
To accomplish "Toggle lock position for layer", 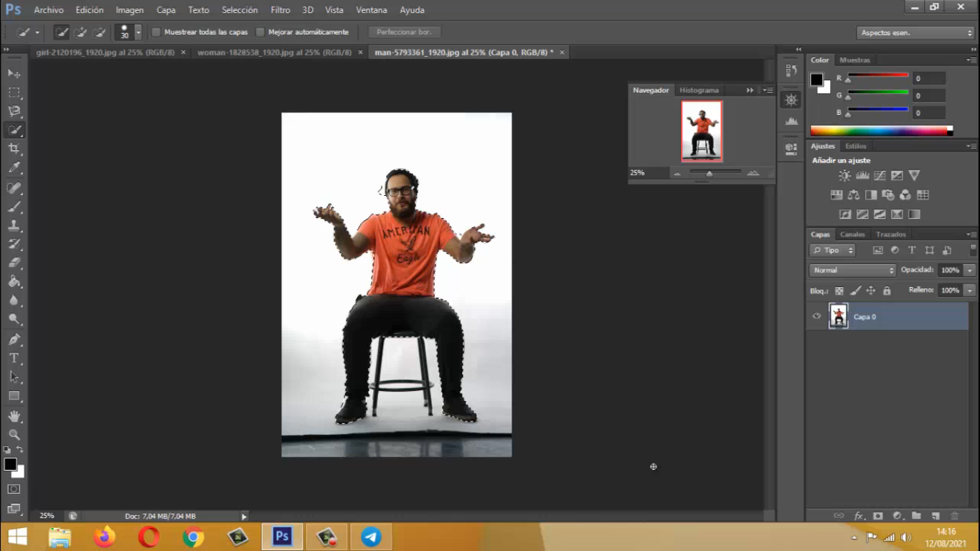I will [871, 291].
